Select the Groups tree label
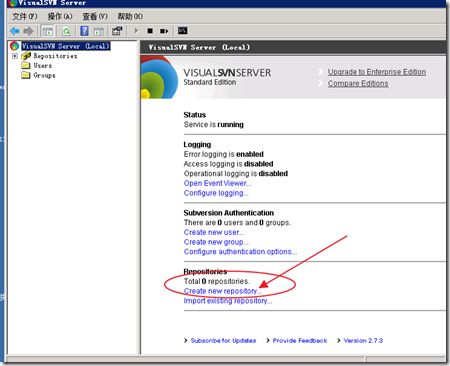The height and width of the screenshot is (366, 450). pos(44,75)
